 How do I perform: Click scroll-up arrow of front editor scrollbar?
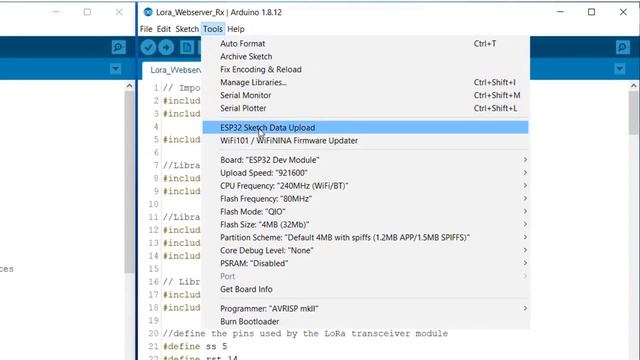tap(633, 85)
